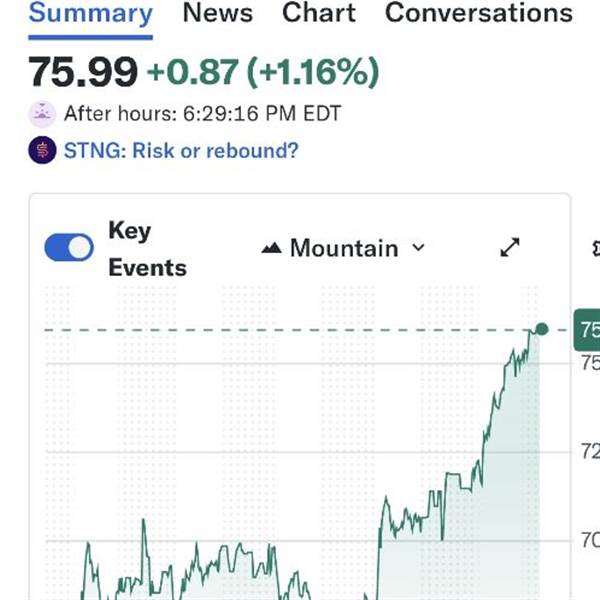Click the +0.87 (+1.16%) price change
The height and width of the screenshot is (600, 600).
(x=263, y=73)
